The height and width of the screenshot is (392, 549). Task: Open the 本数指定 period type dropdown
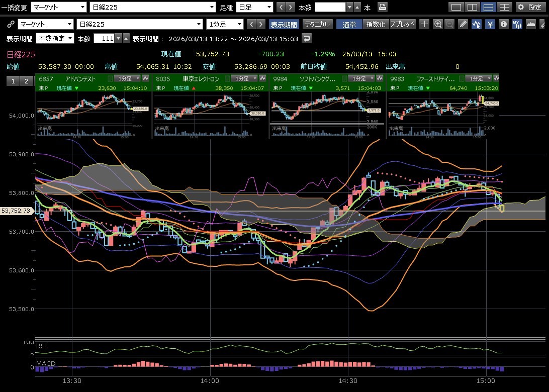[x=55, y=38]
